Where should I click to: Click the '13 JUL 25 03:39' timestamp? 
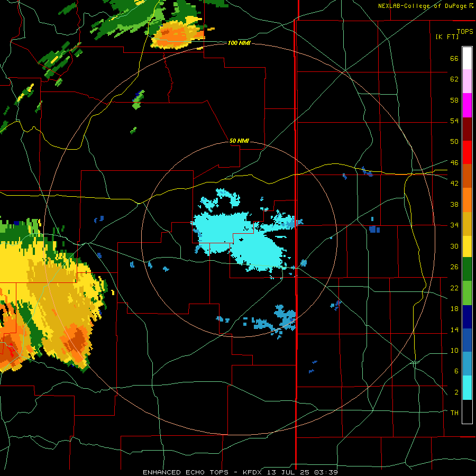coord(303,472)
